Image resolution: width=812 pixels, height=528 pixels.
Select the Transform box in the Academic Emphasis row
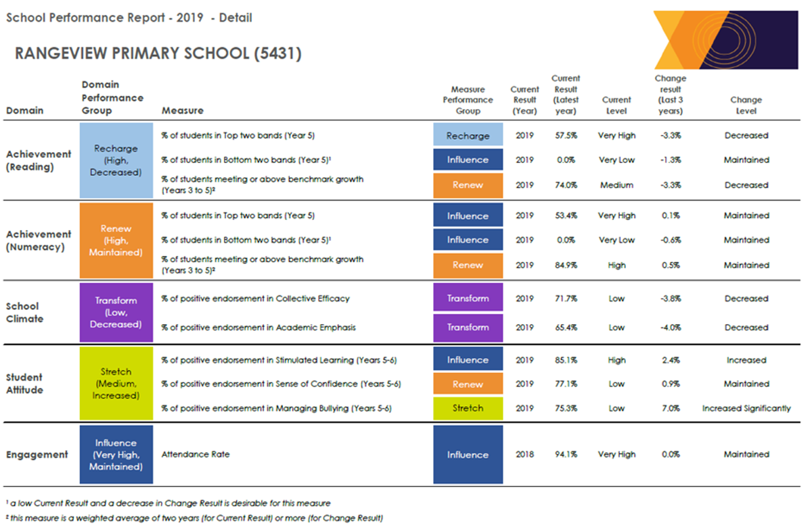(x=468, y=328)
